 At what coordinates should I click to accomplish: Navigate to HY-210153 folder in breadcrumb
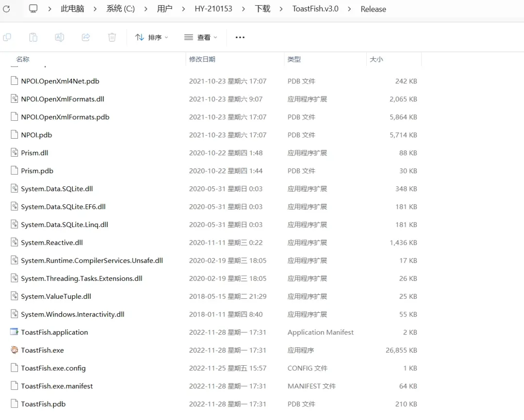(213, 9)
